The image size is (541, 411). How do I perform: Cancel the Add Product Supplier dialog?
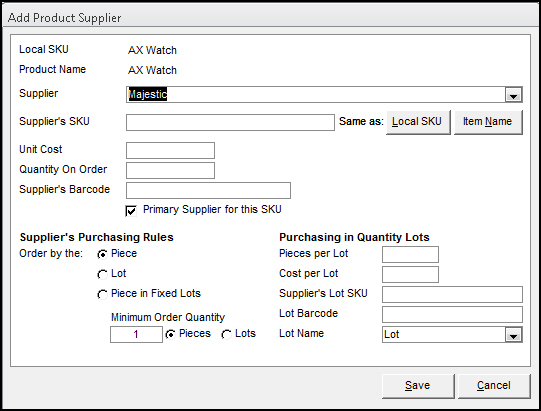click(x=494, y=386)
